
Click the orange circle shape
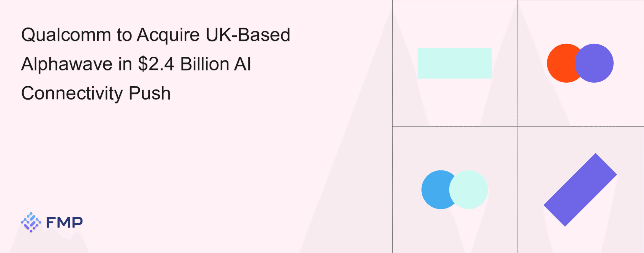[x=560, y=63]
